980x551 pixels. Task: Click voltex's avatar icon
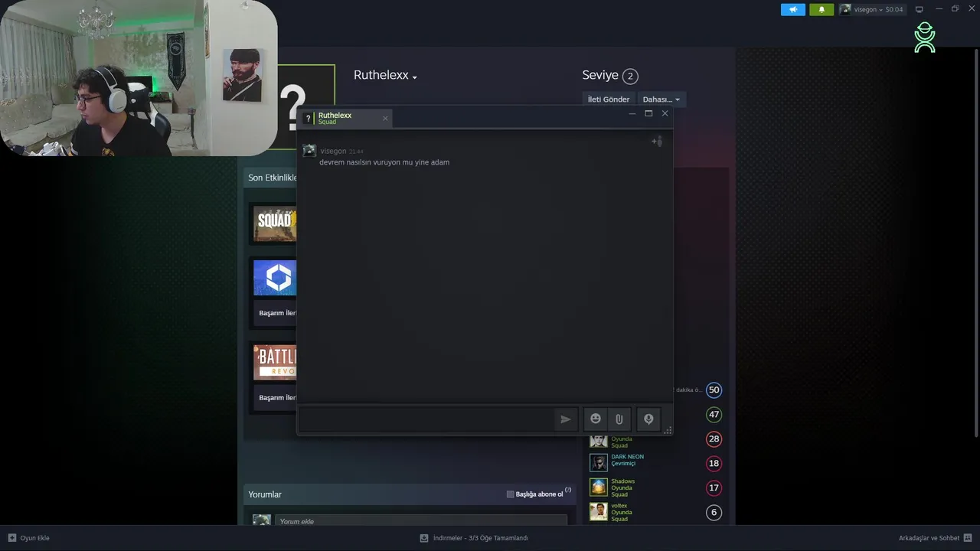[x=599, y=512]
